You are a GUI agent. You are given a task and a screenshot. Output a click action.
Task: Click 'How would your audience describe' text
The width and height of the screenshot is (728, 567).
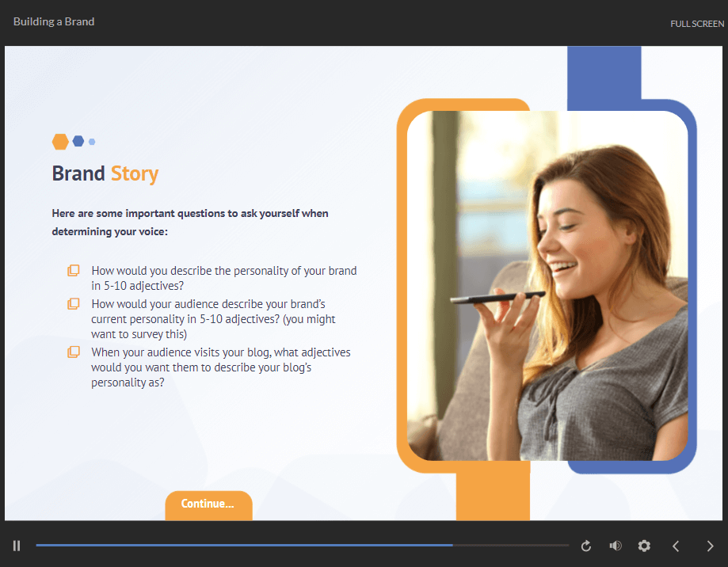[213, 319]
